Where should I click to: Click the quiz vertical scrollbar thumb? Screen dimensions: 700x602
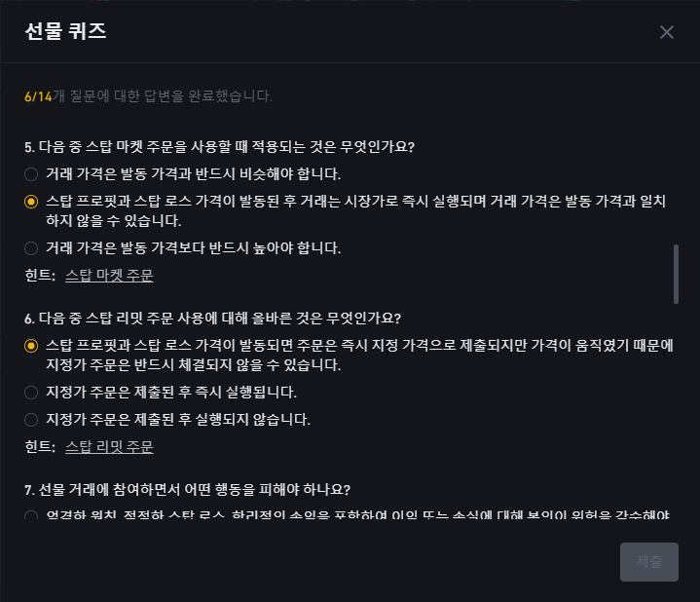click(676, 274)
